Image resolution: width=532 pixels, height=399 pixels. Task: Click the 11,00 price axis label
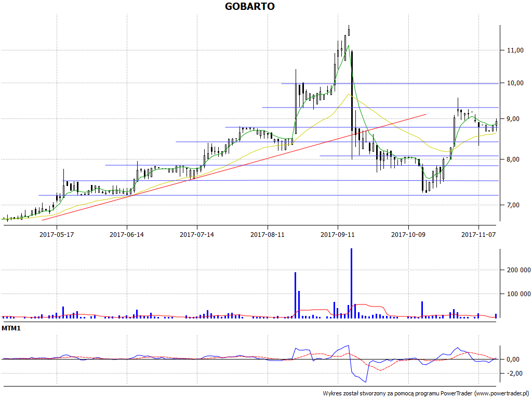tap(515, 50)
